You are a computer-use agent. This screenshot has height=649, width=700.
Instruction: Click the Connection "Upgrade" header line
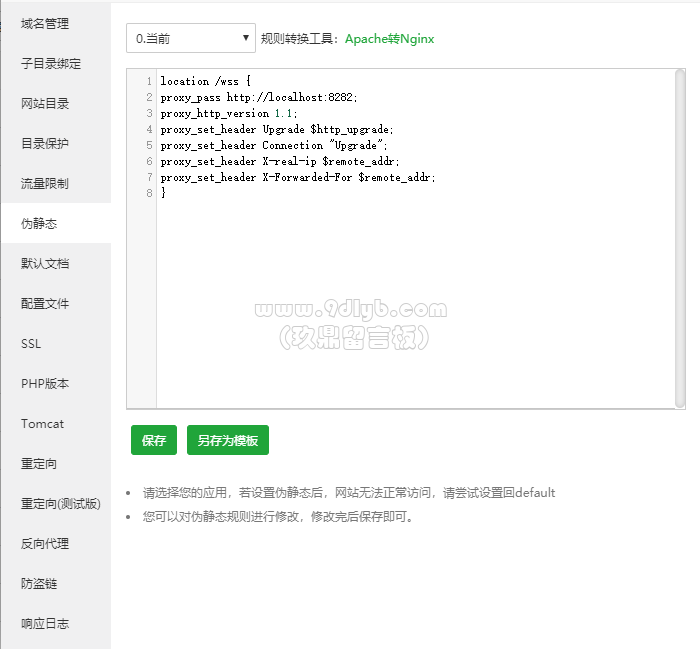click(274, 146)
